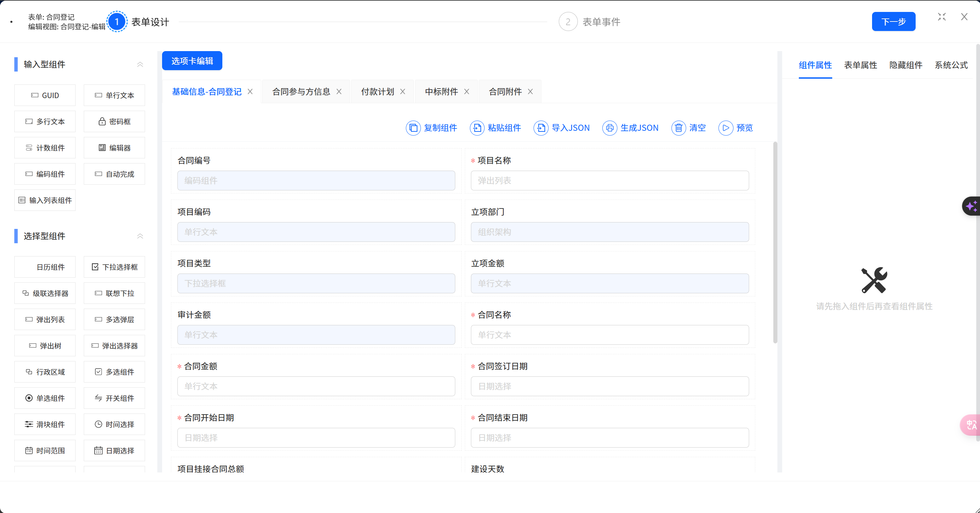
Task: Click 生成JSON in the toolbar
Action: [x=630, y=128]
